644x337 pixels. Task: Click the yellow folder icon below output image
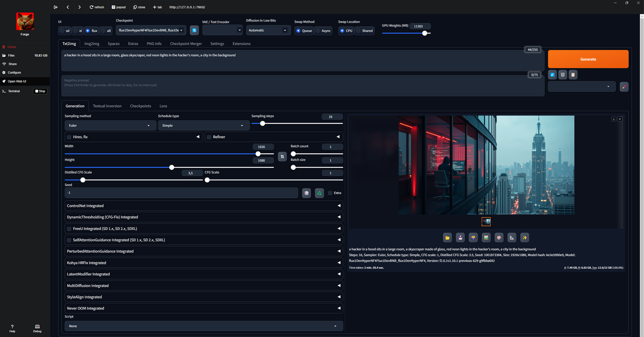[447, 238]
